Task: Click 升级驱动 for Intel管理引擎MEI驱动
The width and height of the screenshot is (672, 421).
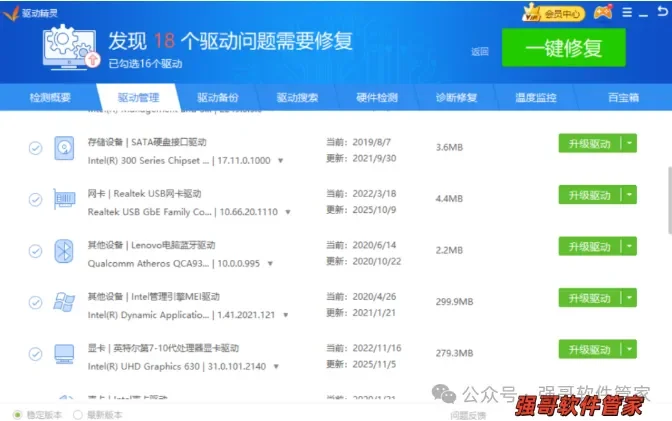Action: coord(590,298)
